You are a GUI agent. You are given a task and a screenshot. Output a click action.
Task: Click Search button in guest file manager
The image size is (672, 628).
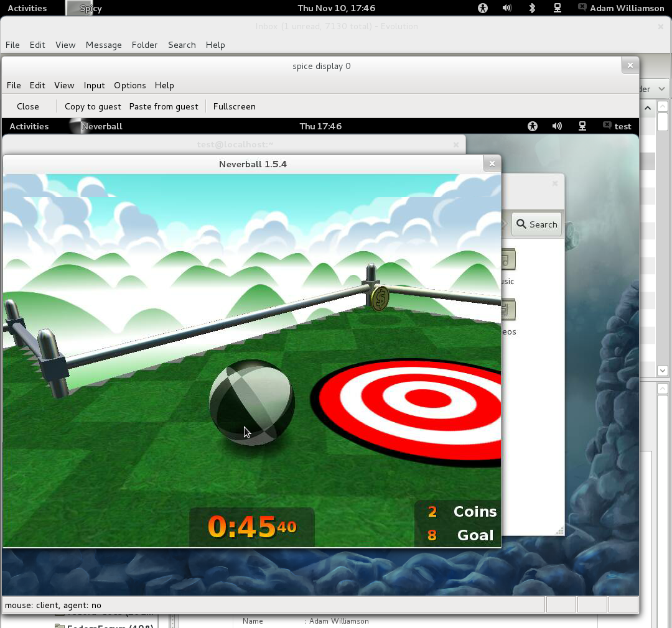coord(536,224)
